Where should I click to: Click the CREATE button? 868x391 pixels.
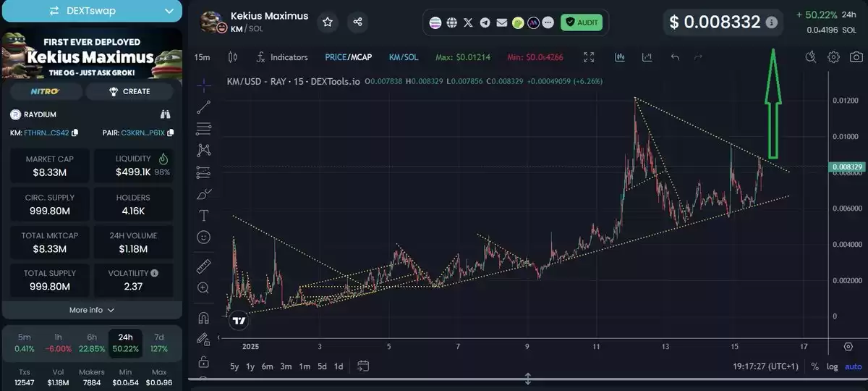129,91
